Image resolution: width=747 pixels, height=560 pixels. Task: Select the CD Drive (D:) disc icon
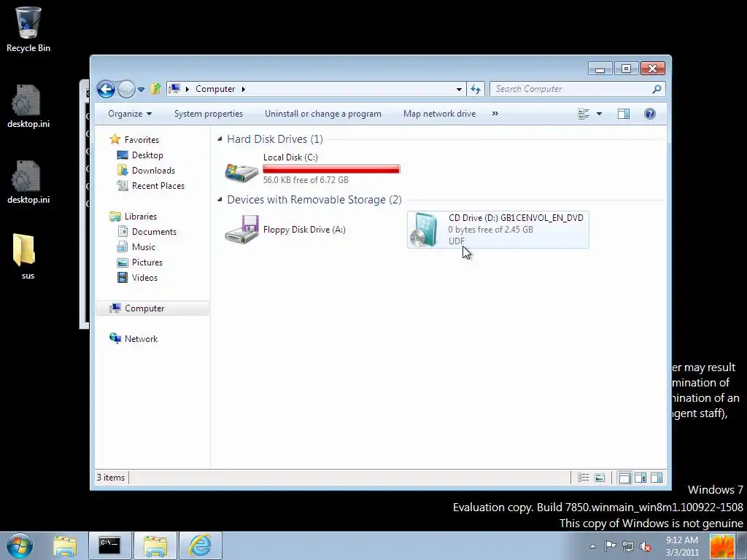coord(425,230)
